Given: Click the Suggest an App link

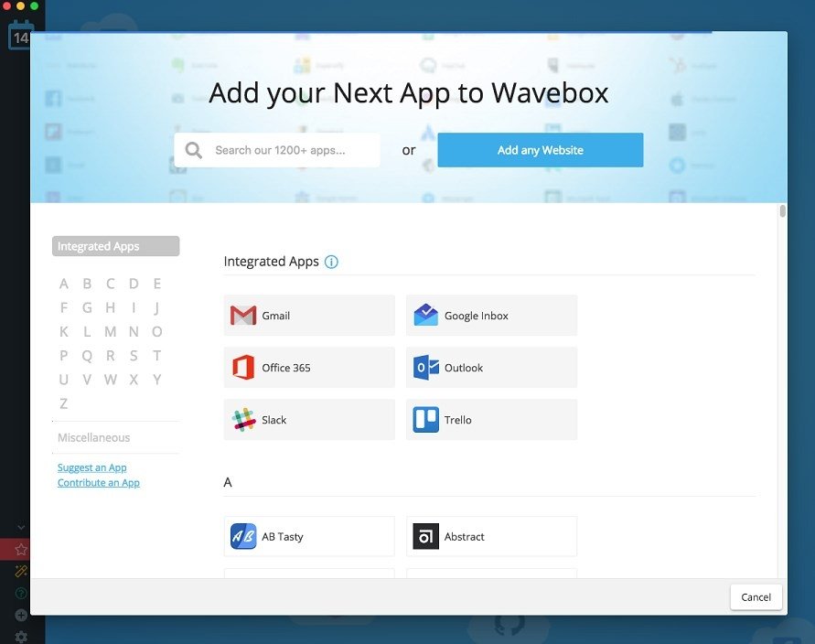Looking at the screenshot, I should tap(92, 467).
